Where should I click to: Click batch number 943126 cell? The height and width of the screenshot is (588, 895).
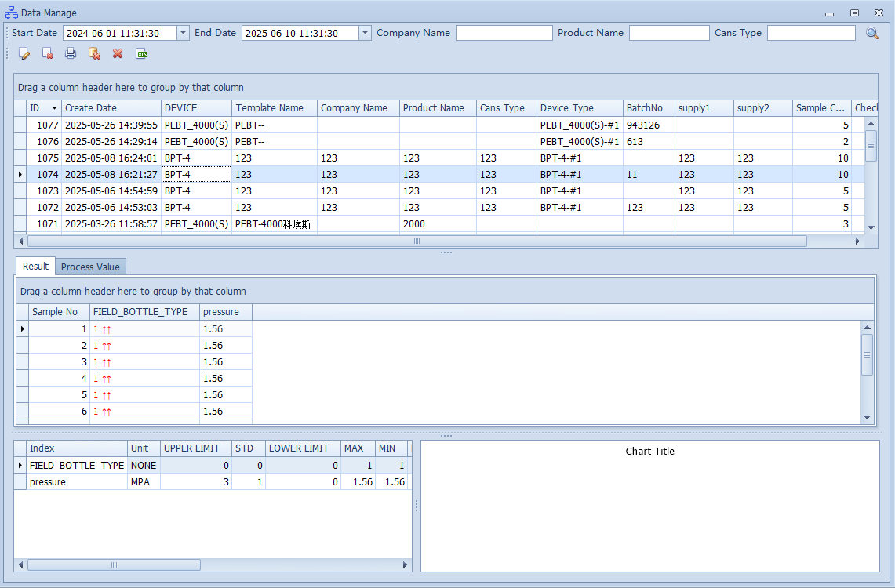[x=649, y=125]
